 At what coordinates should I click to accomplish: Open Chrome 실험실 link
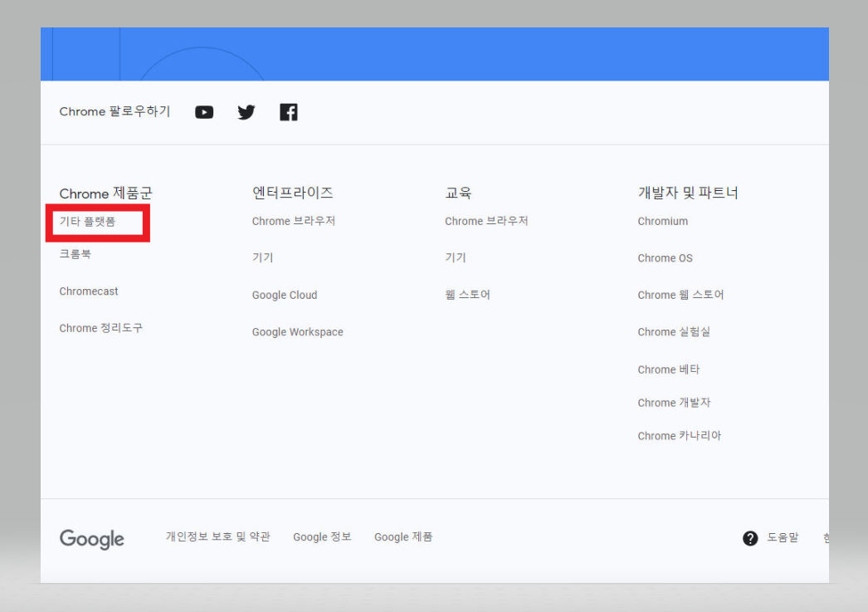coord(674,332)
